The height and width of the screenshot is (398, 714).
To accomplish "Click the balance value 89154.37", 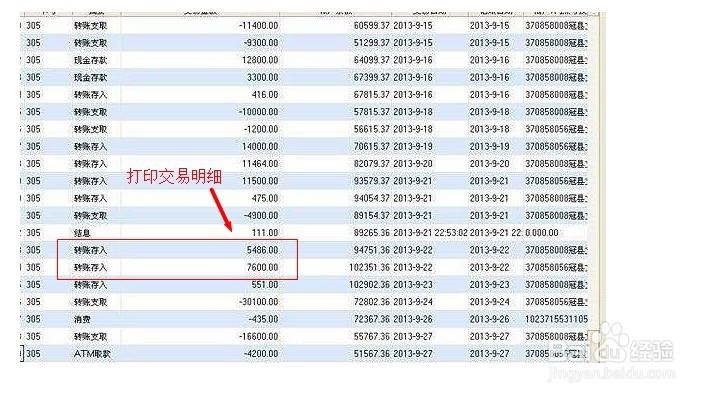I will (x=372, y=216).
